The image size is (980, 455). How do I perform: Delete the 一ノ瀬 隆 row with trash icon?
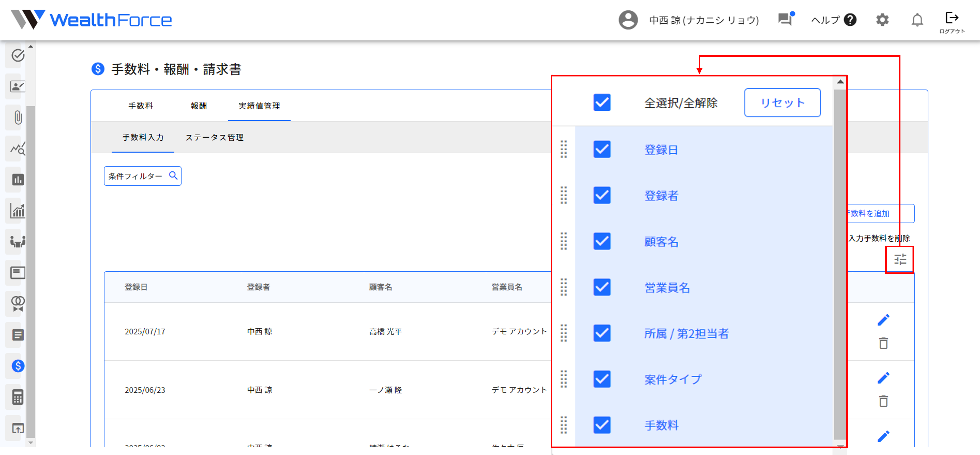(x=883, y=401)
